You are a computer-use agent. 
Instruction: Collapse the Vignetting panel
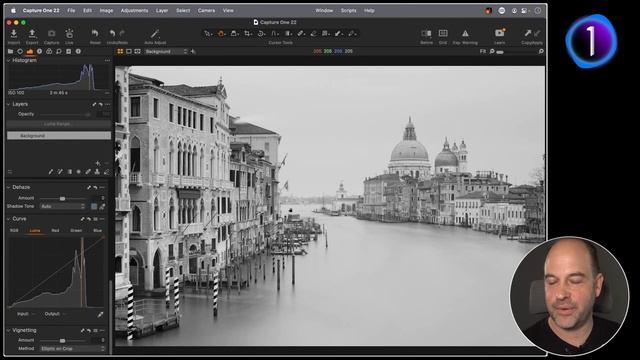point(9,331)
